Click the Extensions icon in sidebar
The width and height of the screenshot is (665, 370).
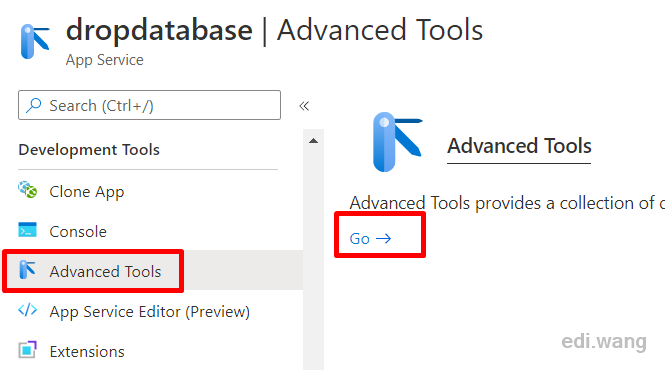(x=28, y=350)
